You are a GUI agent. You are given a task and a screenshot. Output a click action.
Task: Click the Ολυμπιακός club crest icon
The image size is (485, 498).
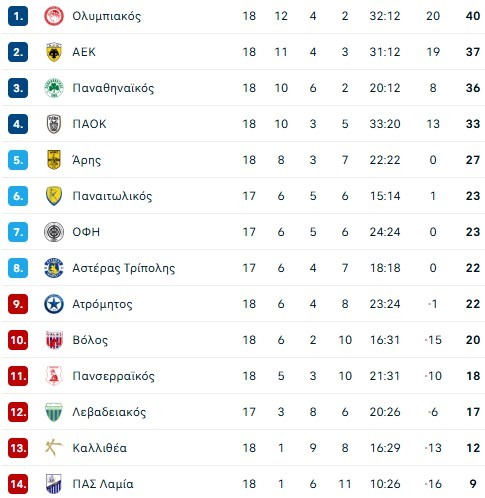[54, 16]
